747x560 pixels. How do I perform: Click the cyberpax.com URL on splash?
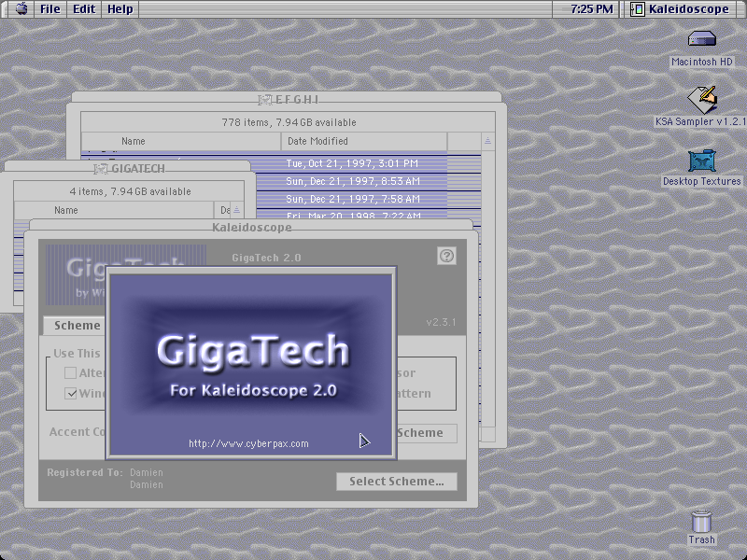pos(248,444)
